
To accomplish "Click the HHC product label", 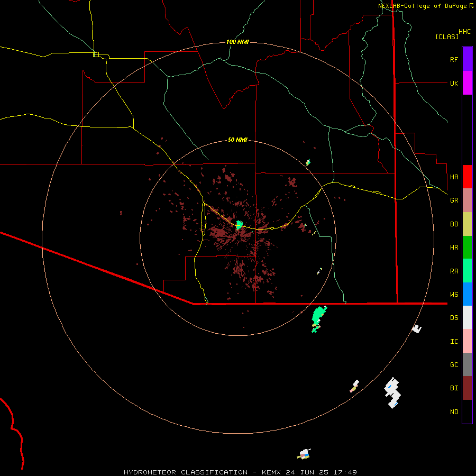I will (464, 32).
